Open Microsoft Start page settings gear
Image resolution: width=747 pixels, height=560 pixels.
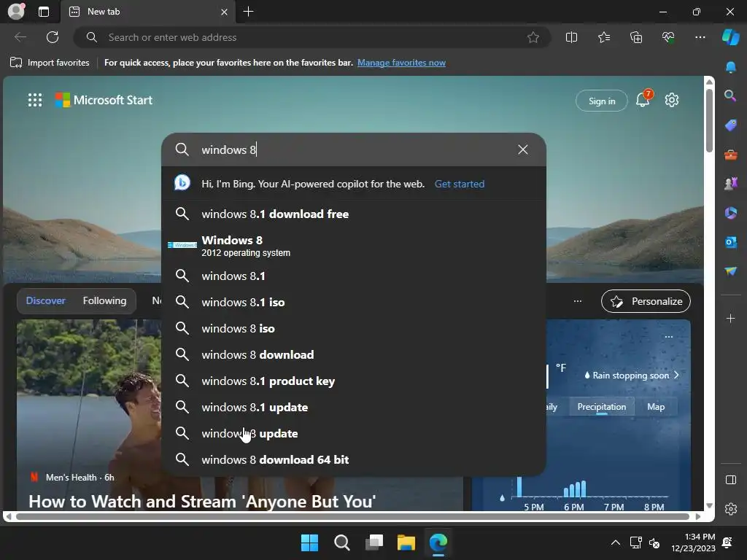tap(672, 100)
